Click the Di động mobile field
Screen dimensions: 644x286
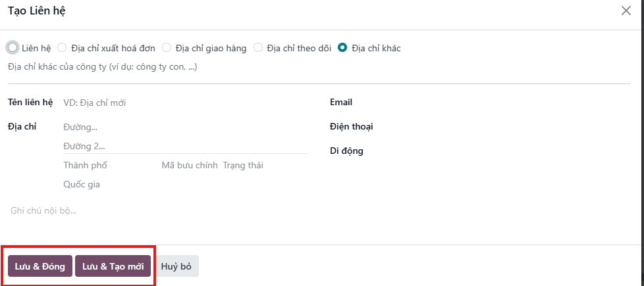click(x=504, y=151)
